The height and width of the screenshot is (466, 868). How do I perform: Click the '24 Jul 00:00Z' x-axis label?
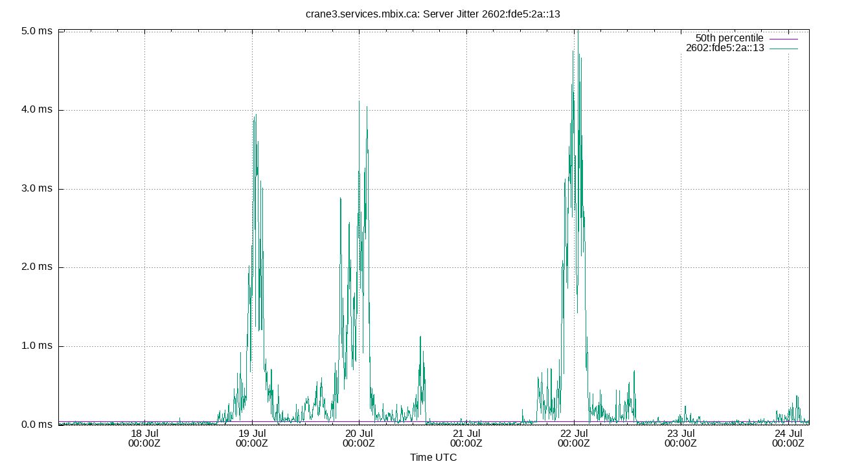tap(788, 438)
